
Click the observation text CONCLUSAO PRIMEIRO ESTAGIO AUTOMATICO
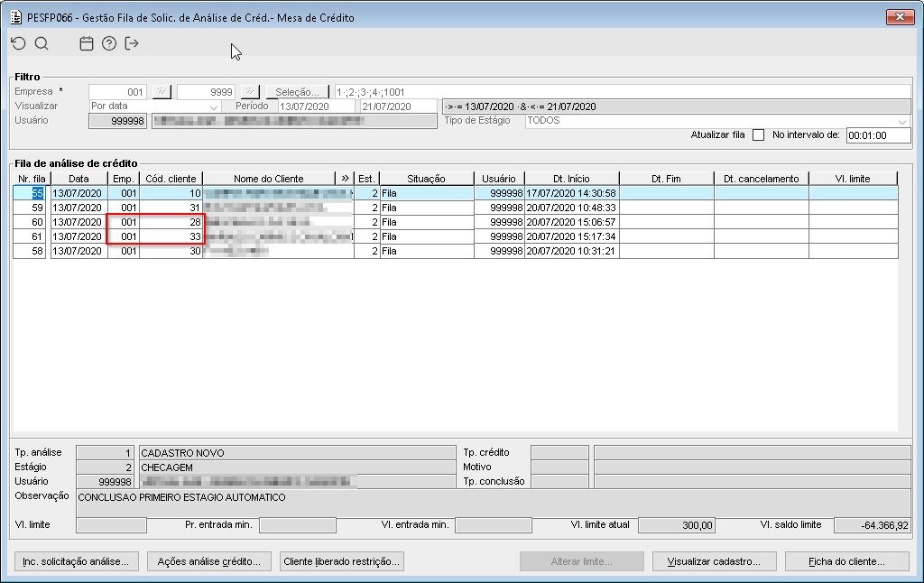tap(181, 497)
